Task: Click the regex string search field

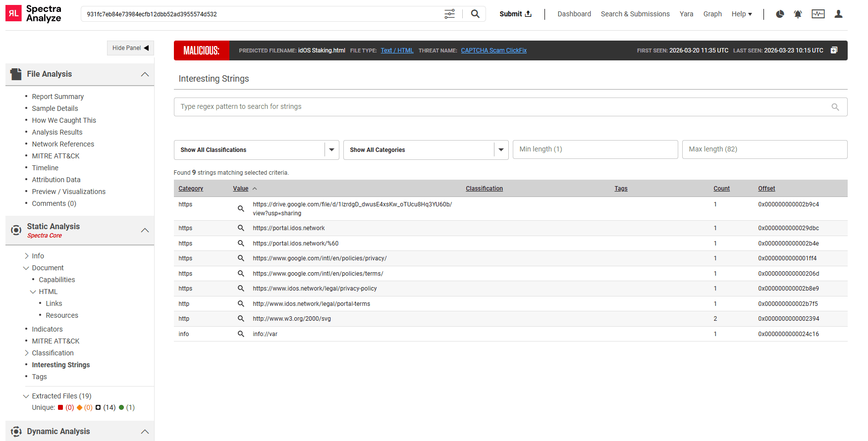Action: 503,107
